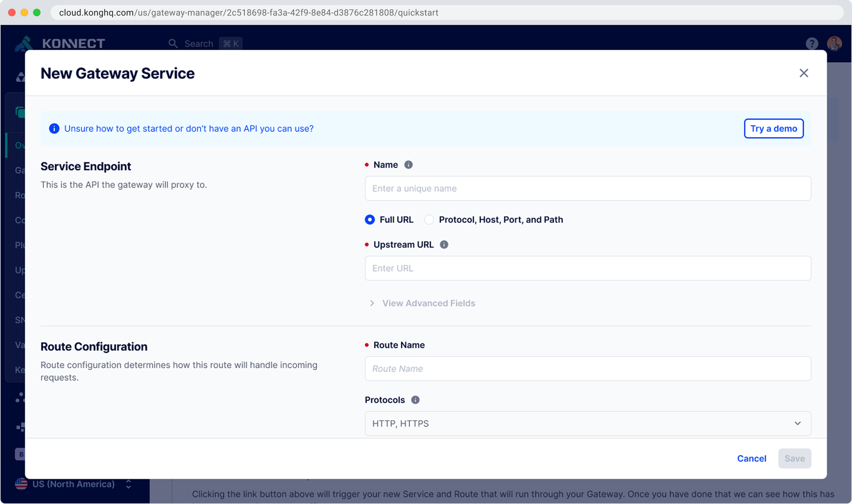Viewport: 852px width, 504px height.
Task: Click the Upstream URL input field
Action: click(x=588, y=268)
